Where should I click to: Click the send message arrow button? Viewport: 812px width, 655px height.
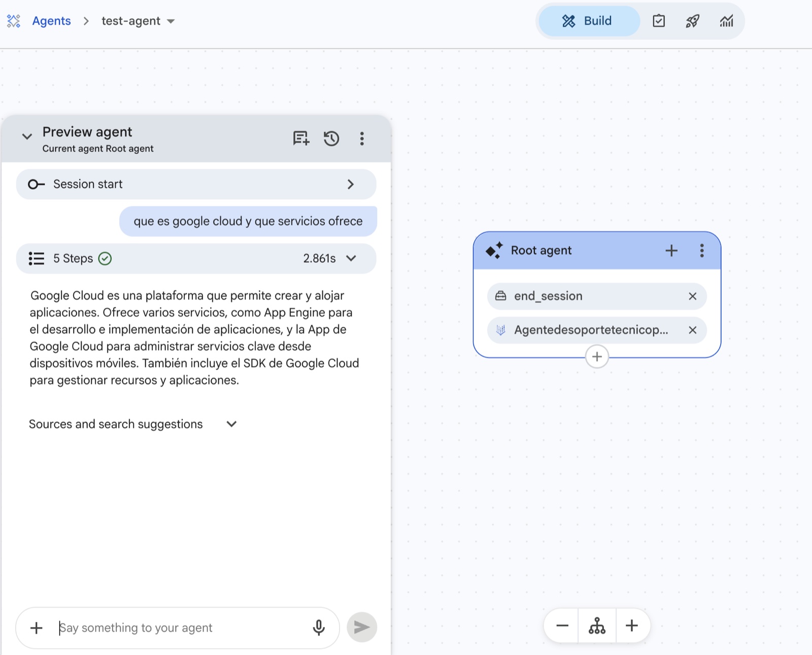pos(362,627)
